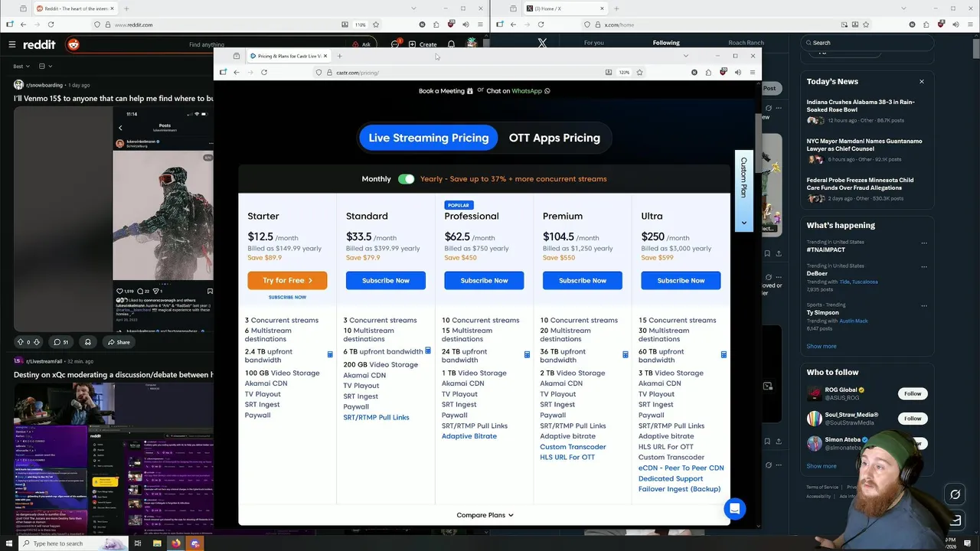Subscribe Now to the Standard plan

coord(386,280)
